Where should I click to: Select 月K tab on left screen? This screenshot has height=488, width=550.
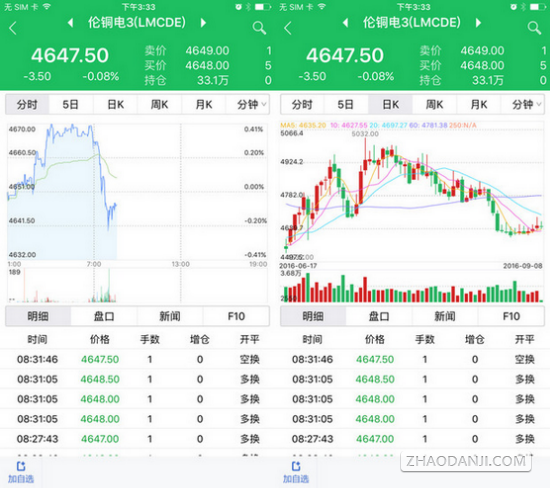point(204,105)
